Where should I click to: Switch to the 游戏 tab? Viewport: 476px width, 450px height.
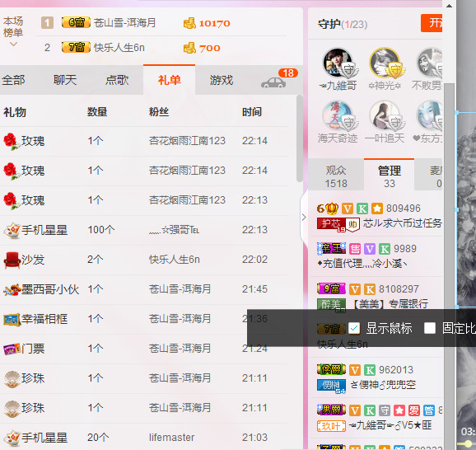(x=222, y=80)
